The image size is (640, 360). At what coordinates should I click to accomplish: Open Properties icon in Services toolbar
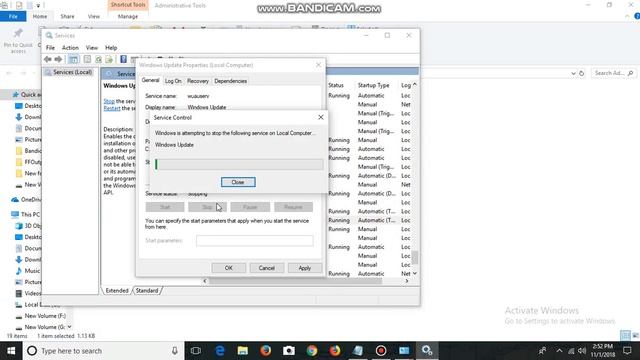coord(87,60)
